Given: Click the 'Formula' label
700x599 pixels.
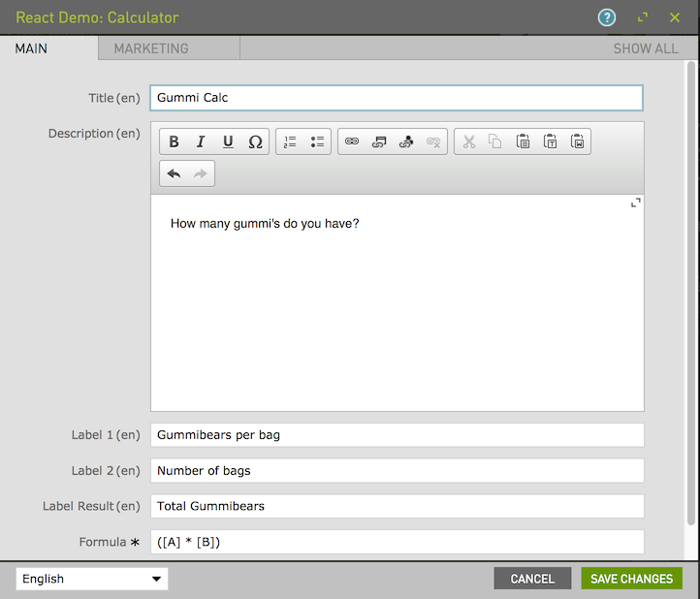Looking at the screenshot, I should coord(103,542).
